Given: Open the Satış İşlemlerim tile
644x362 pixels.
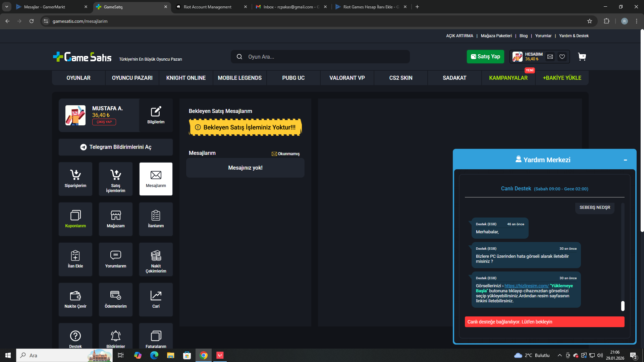Looking at the screenshot, I should (x=116, y=179).
